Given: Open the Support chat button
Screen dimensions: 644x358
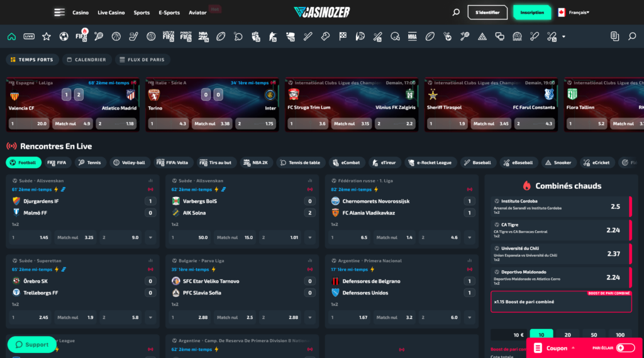Looking at the screenshot, I should point(31,344).
